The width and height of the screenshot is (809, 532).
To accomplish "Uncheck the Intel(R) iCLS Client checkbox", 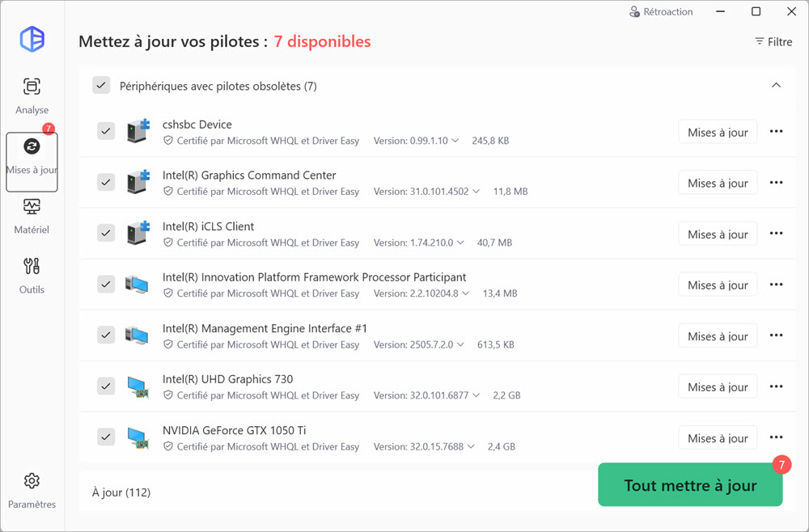I will pyautogui.click(x=106, y=234).
